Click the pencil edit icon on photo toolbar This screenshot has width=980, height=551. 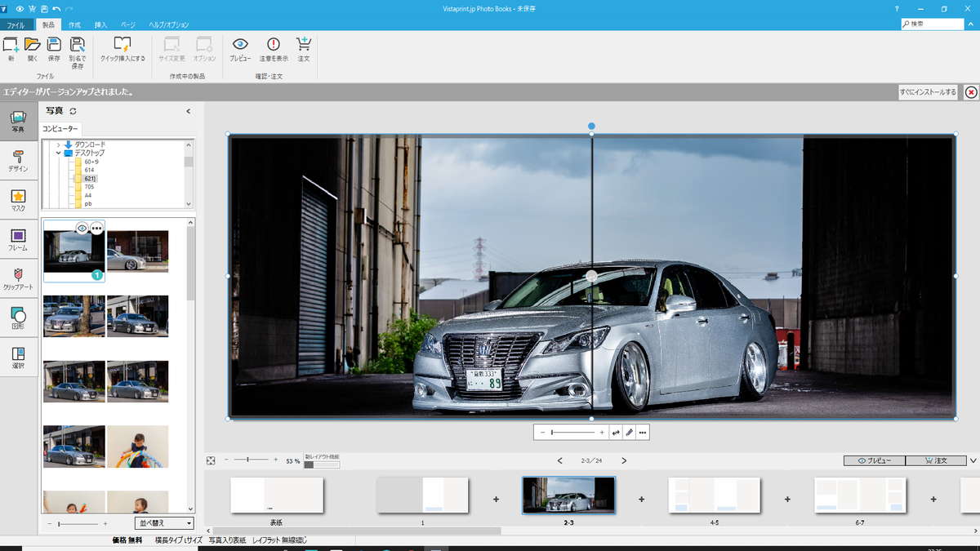pos(630,433)
